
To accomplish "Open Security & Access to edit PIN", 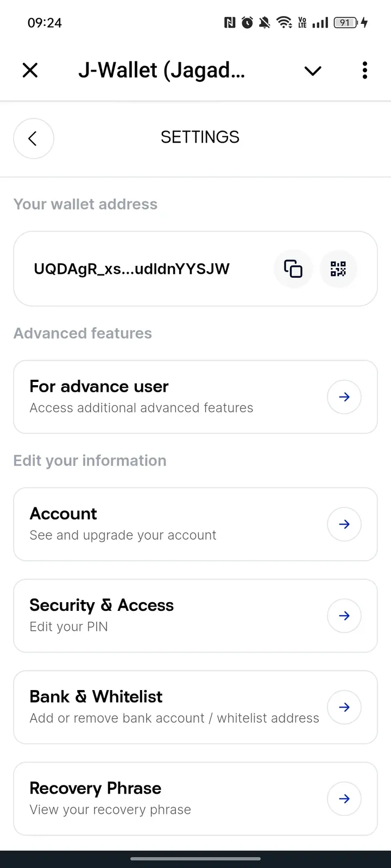I will click(x=195, y=616).
